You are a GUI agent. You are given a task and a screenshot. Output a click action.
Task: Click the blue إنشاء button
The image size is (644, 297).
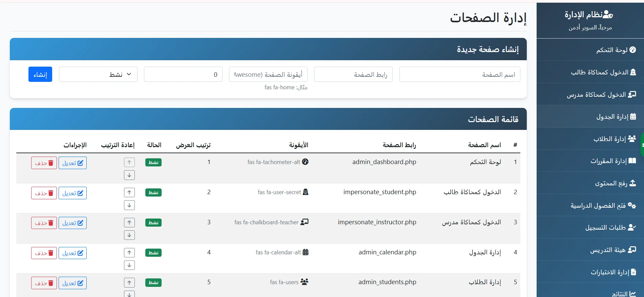(x=40, y=74)
